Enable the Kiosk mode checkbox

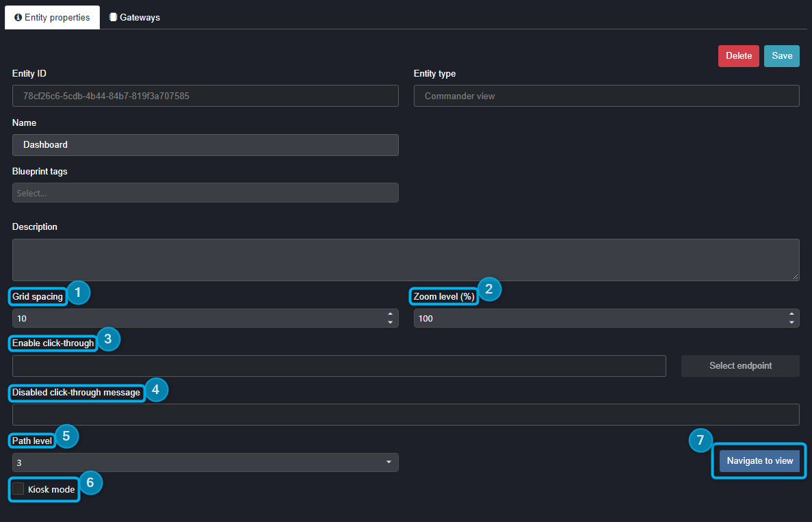(x=18, y=489)
